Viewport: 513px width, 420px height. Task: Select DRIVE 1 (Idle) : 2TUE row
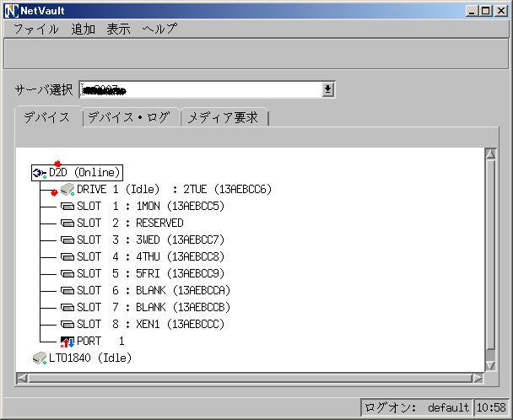166,190
